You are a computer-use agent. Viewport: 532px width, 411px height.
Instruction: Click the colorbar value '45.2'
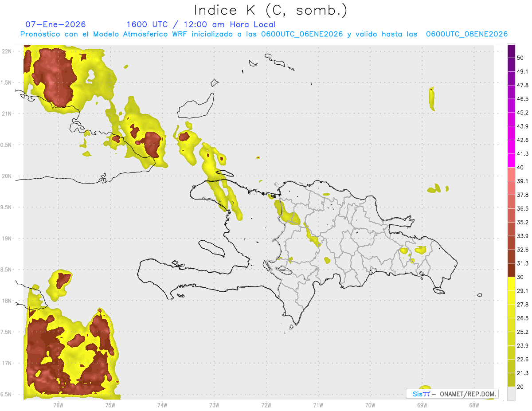tap(523, 113)
